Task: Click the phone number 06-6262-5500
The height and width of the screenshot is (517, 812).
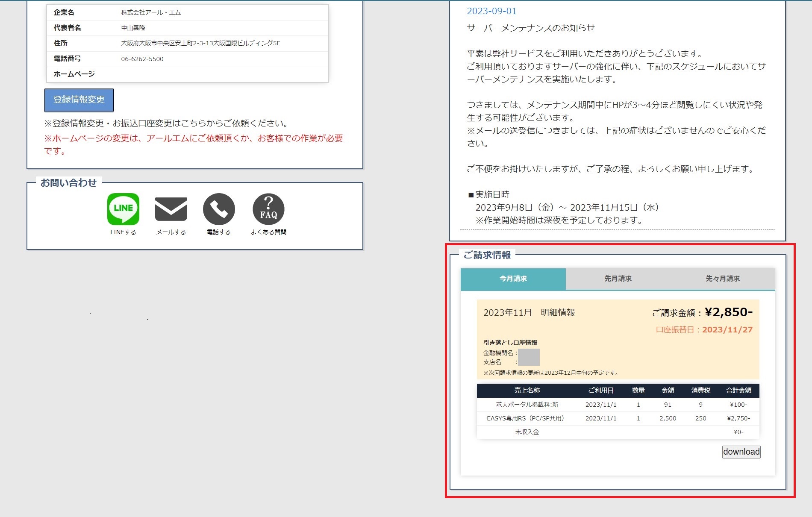Action: [x=142, y=59]
